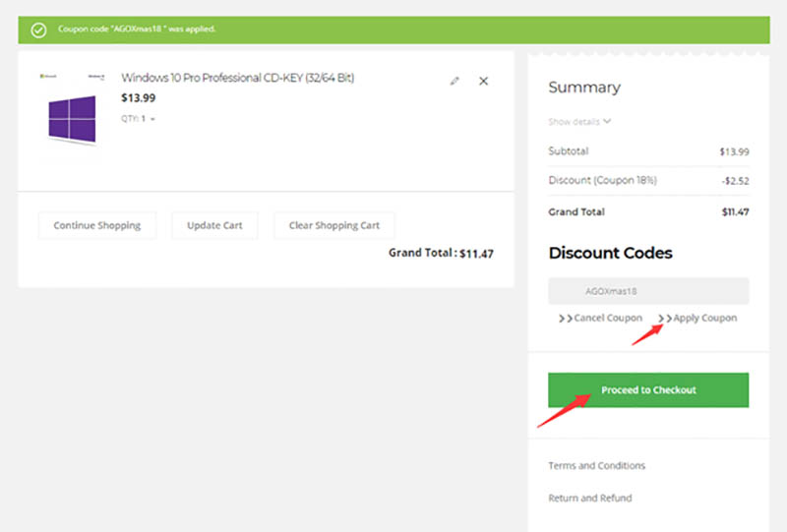Image resolution: width=787 pixels, height=532 pixels.
Task: Select the coupon applied notification message
Action: (x=137, y=30)
